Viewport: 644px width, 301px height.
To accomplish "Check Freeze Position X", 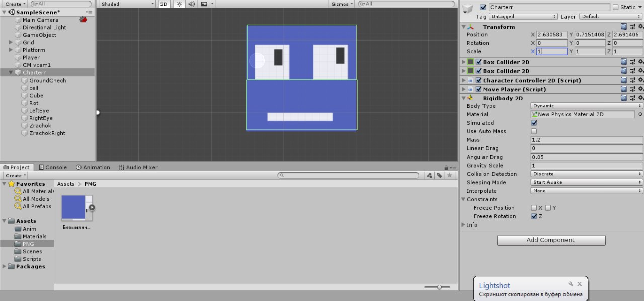I will (534, 208).
